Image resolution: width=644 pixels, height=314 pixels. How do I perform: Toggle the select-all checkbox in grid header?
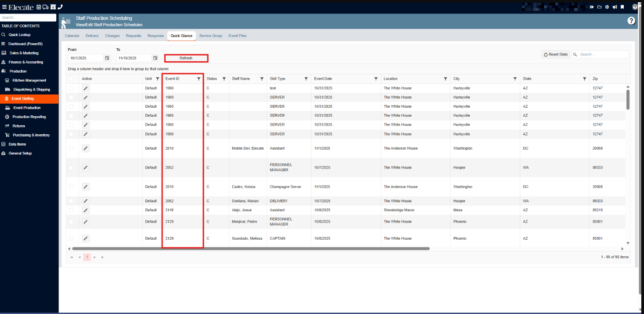pyautogui.click(x=71, y=79)
